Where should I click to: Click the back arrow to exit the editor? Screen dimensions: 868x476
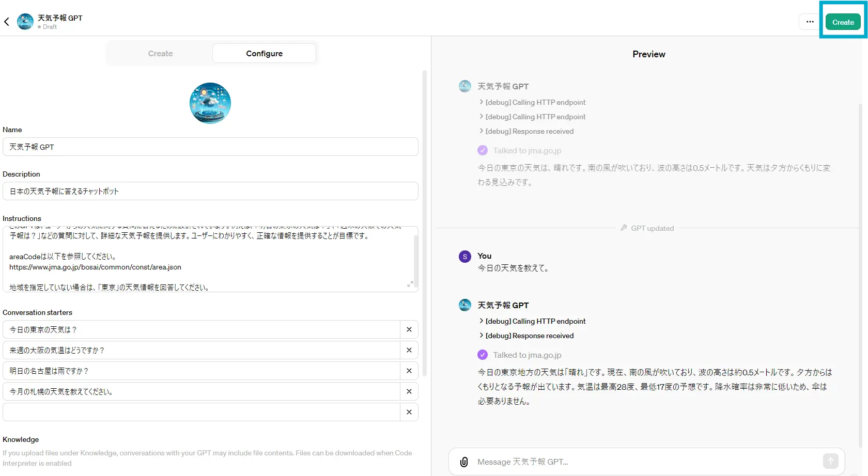tap(7, 21)
